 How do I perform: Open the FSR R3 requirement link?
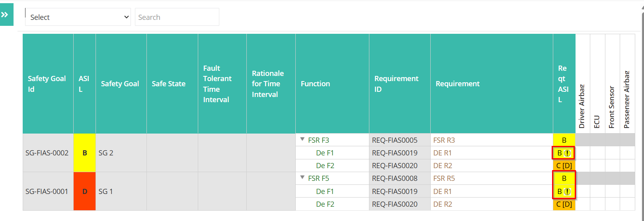(x=444, y=140)
